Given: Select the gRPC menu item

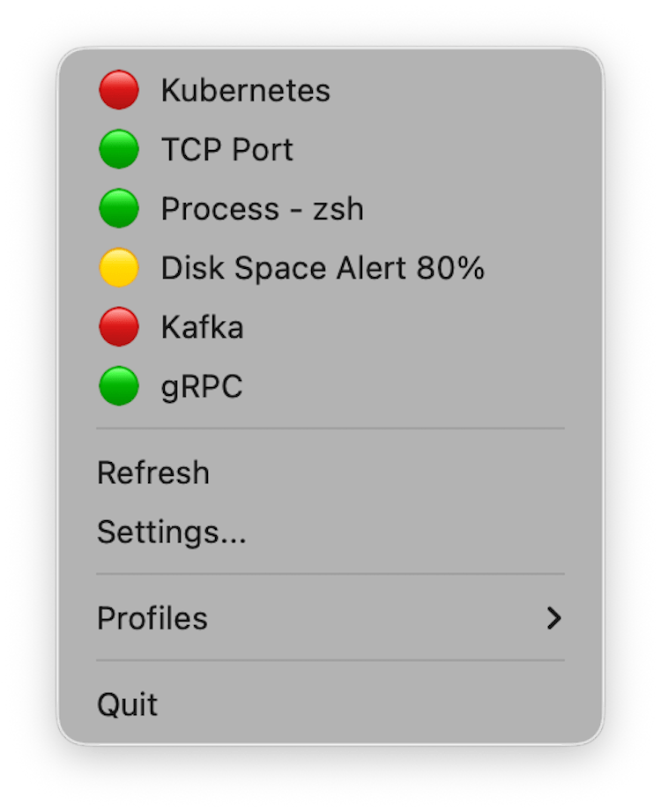Looking at the screenshot, I should [201, 386].
